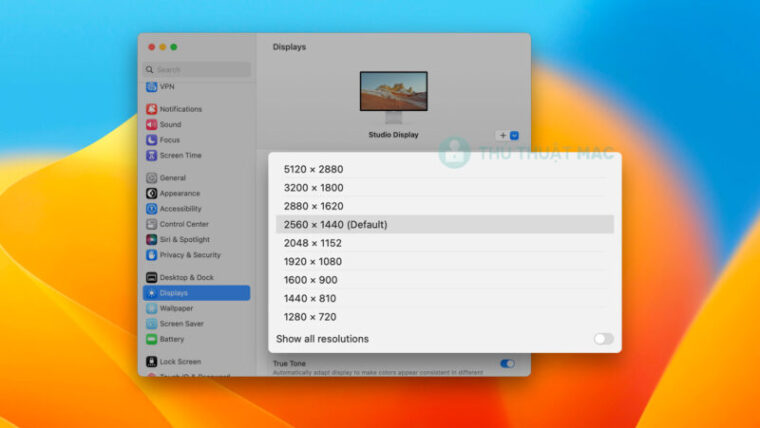Click the Siri & Spotlight icon

tap(152, 239)
